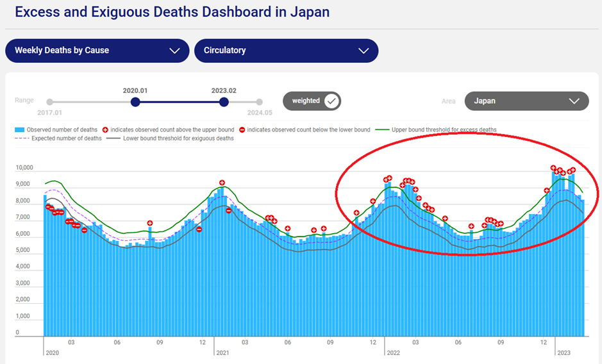Click the exiguous marker near 12 2020
Viewport: 602px width, 364px height.
pyautogui.click(x=199, y=229)
